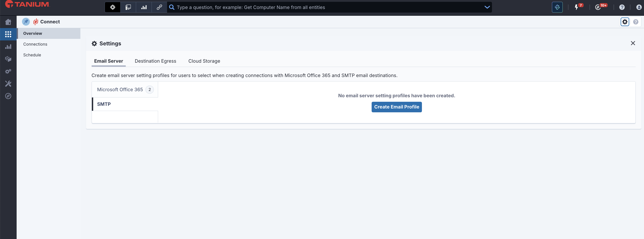Screen dimensions: 644x239
Task: Click into the question search field
Action: point(325,7)
